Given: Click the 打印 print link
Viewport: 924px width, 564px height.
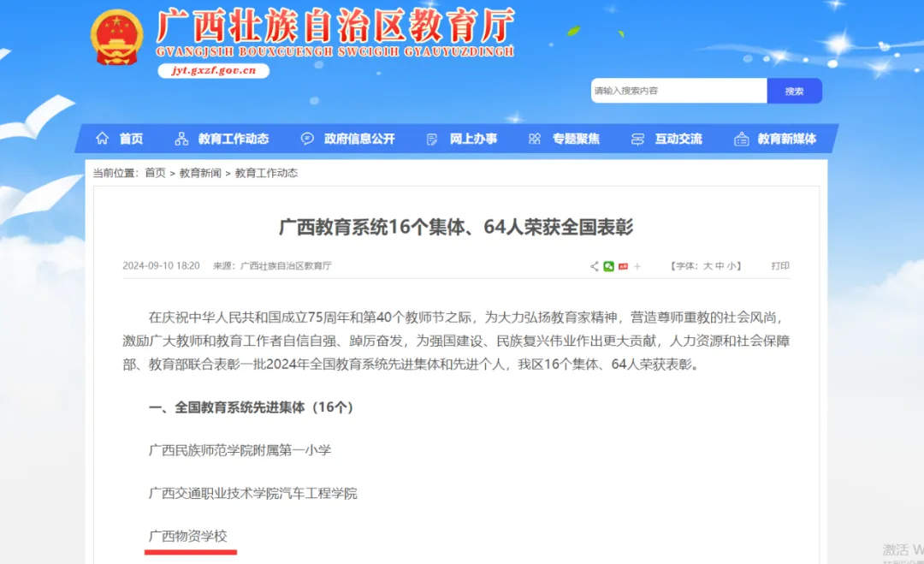Looking at the screenshot, I should pyautogui.click(x=779, y=266).
